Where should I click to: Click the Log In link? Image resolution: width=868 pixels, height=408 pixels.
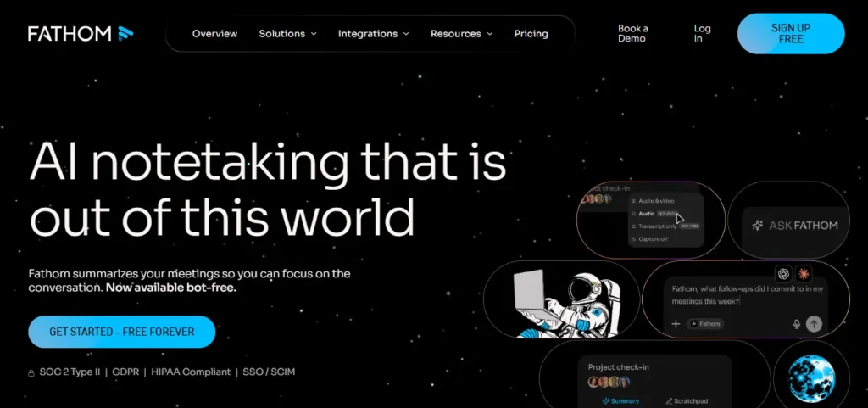(702, 33)
